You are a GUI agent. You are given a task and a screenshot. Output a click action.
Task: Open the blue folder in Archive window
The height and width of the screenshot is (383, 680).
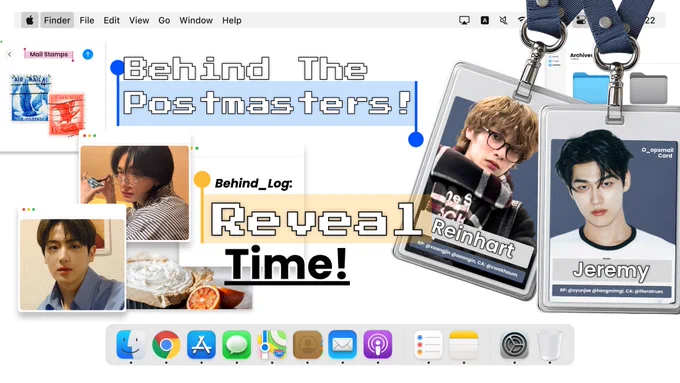pos(591,88)
